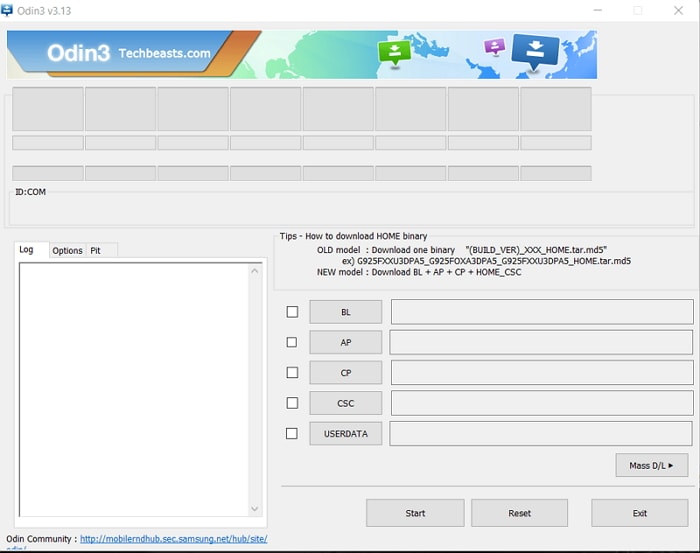Open the Odin Community Samsung link
The image size is (700, 553).
175,539
